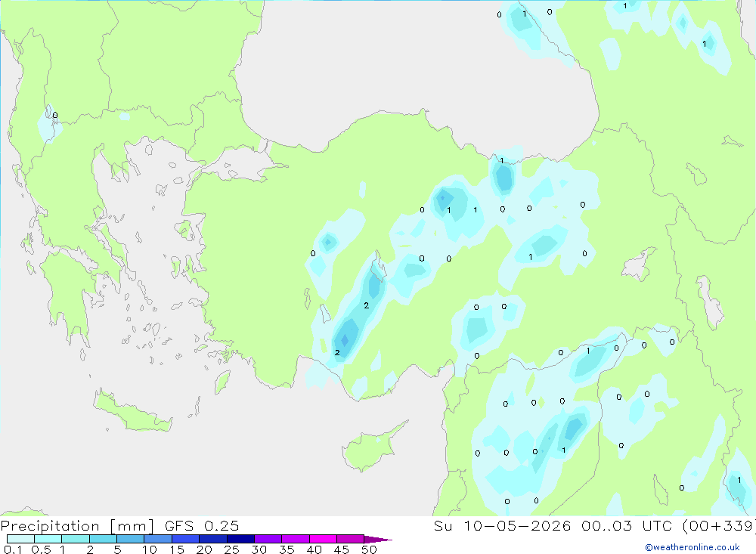Select the "35" legend scale label
Screen dimensions: 756x554
[287, 549]
